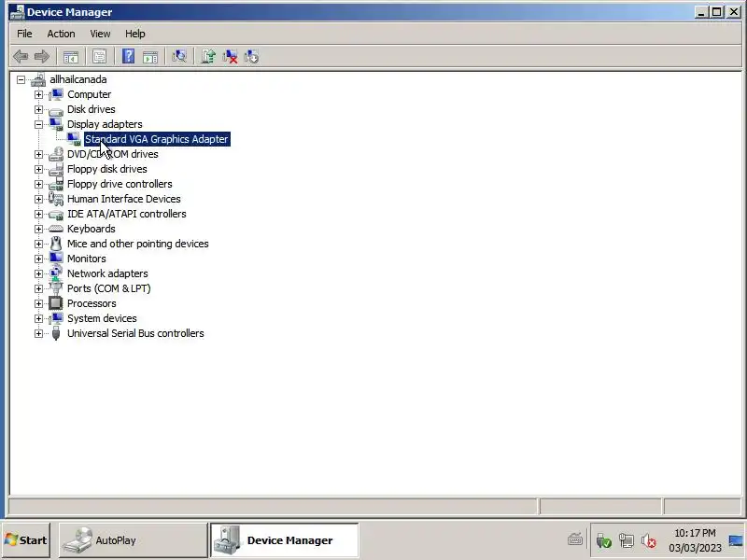Image resolution: width=747 pixels, height=560 pixels.
Task: Click the network tray icon
Action: (x=626, y=540)
